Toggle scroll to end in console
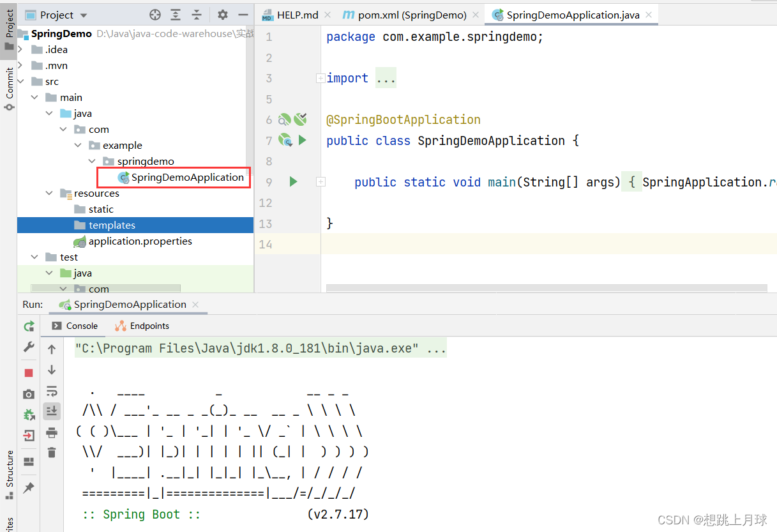777x532 pixels. point(52,411)
